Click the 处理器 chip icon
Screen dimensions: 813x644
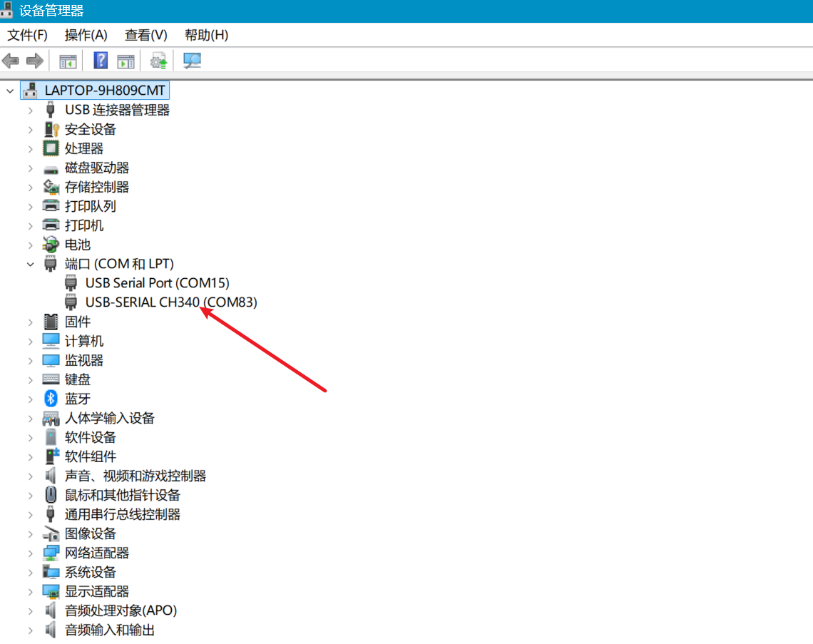click(x=51, y=148)
